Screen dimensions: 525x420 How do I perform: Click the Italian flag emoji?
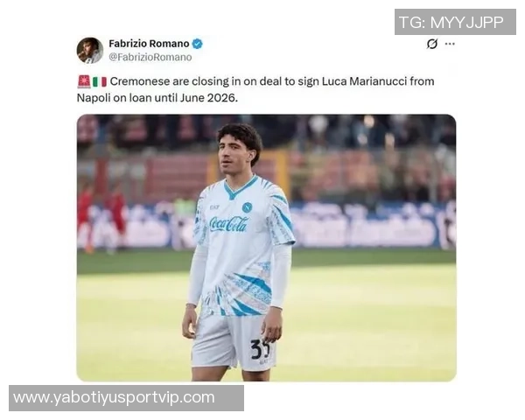click(x=100, y=81)
